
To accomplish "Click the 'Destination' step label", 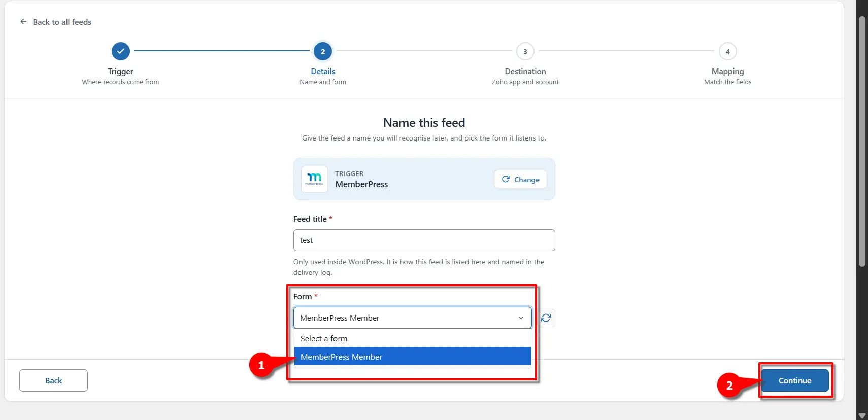I will [x=525, y=72].
